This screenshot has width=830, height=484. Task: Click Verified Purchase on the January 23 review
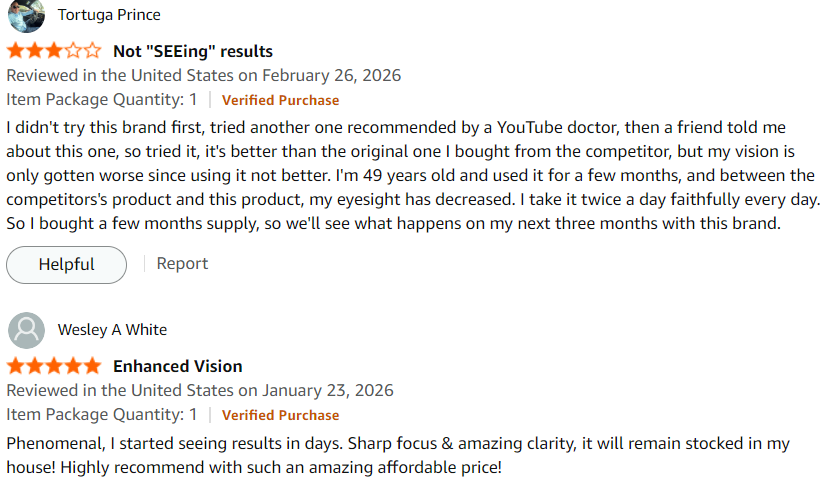(280, 415)
